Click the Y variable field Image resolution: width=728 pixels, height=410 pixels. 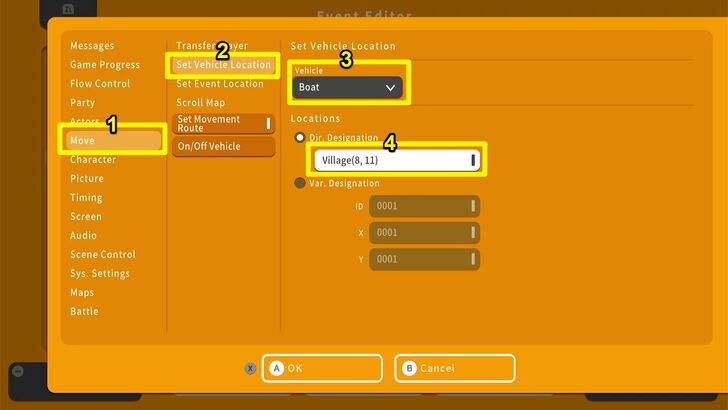coord(424,259)
